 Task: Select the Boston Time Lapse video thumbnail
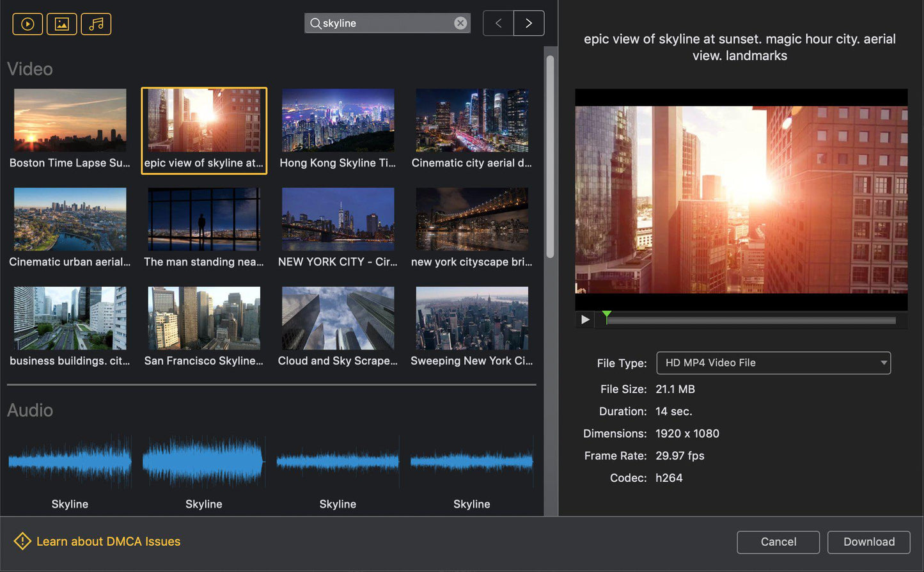click(x=70, y=120)
